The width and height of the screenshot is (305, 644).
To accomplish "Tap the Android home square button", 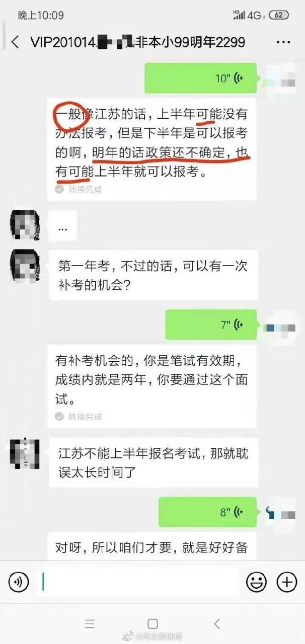I will click(x=153, y=624).
